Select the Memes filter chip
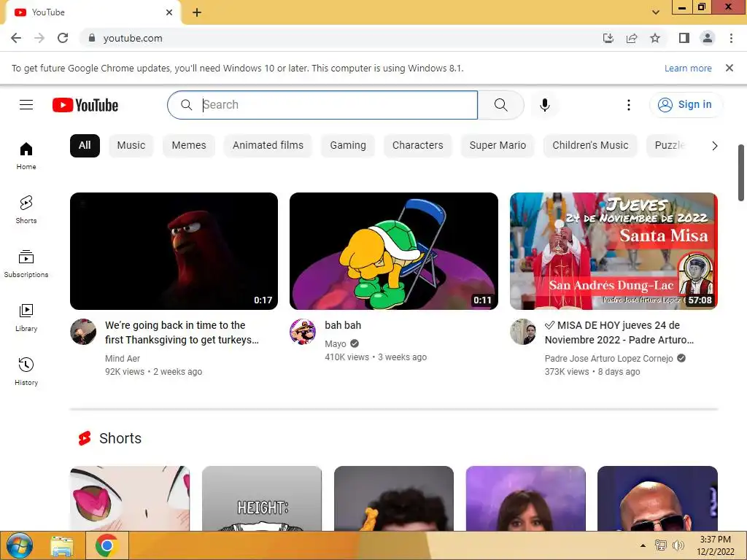747x560 pixels. pos(189,145)
